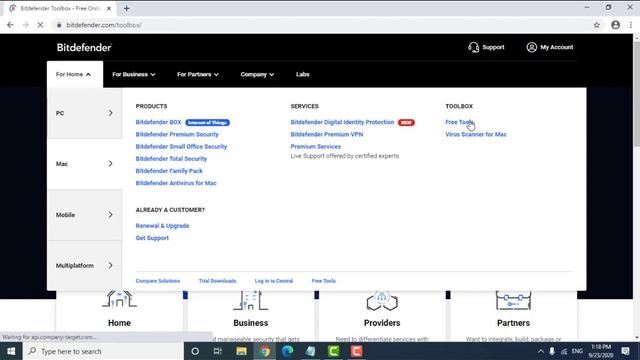Open Bitdefender Antivirus for Mac link
The height and width of the screenshot is (360, 640).
[176, 183]
